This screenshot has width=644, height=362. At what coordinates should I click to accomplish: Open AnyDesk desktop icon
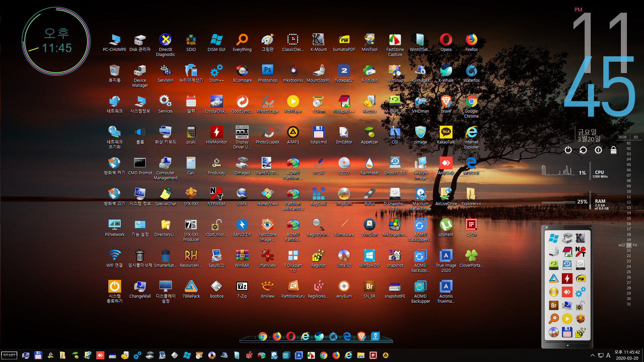(x=446, y=166)
